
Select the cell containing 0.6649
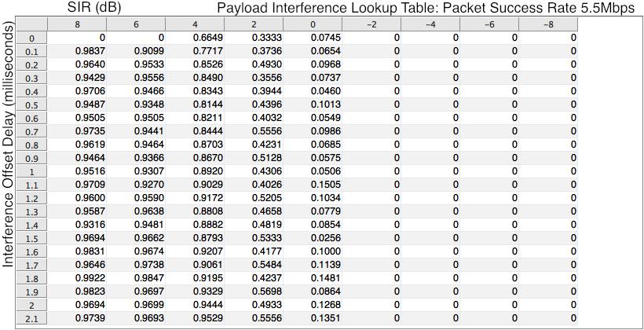coord(195,38)
